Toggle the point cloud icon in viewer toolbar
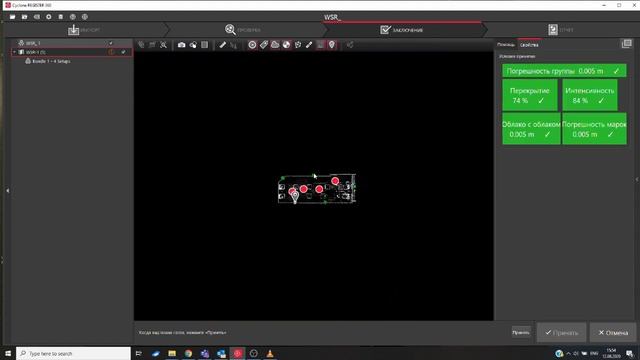 pyautogui.click(x=275, y=45)
